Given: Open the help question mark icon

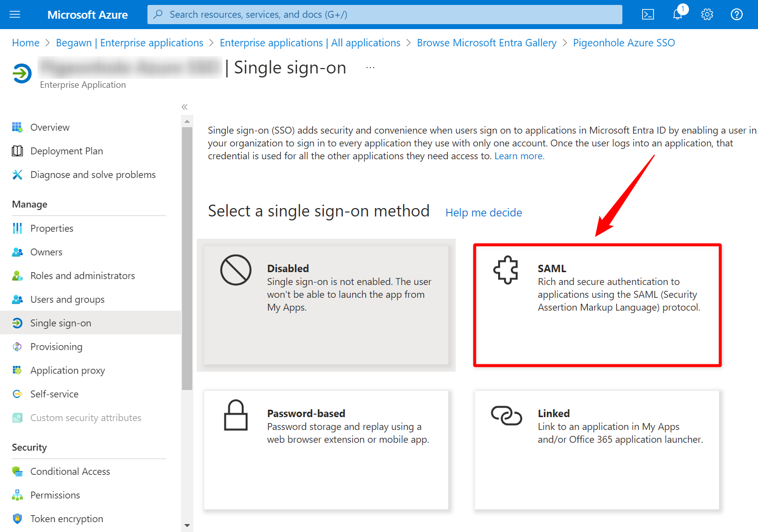Looking at the screenshot, I should pyautogui.click(x=737, y=14).
